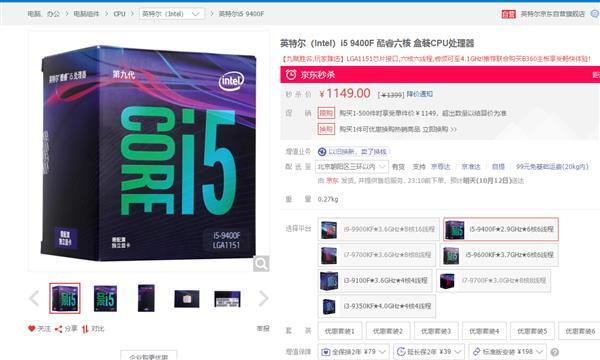Select package 优惠套装3
600x360 pixels.
click(x=436, y=331)
